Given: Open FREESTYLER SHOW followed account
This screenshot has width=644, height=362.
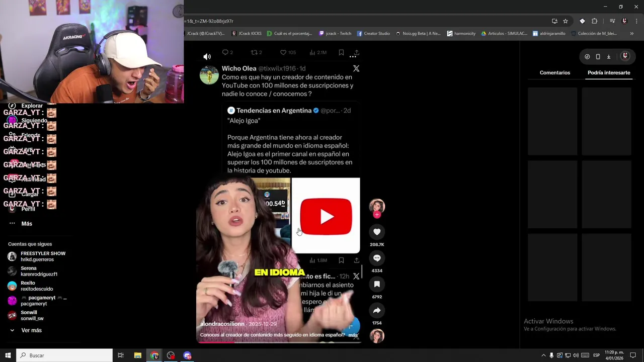Looking at the screenshot, I should (x=37, y=256).
